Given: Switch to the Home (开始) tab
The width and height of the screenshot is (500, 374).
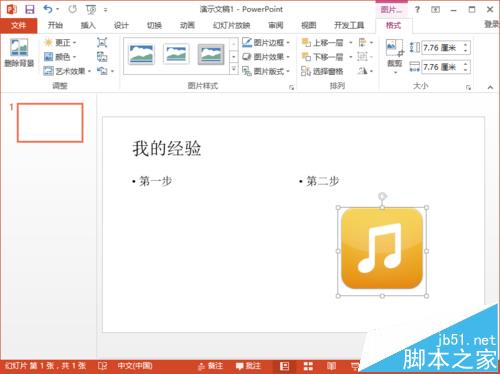Looking at the screenshot, I should [55, 25].
